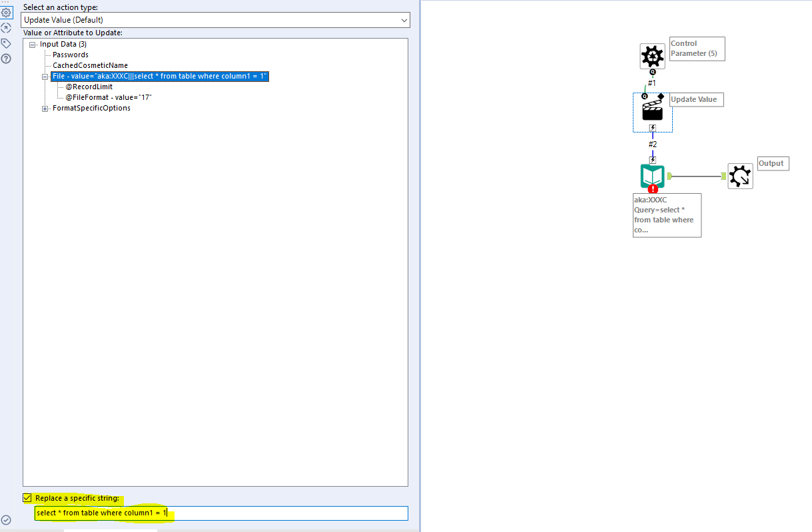Select the Passwords tree item
The height and width of the screenshot is (532, 812).
click(x=70, y=54)
